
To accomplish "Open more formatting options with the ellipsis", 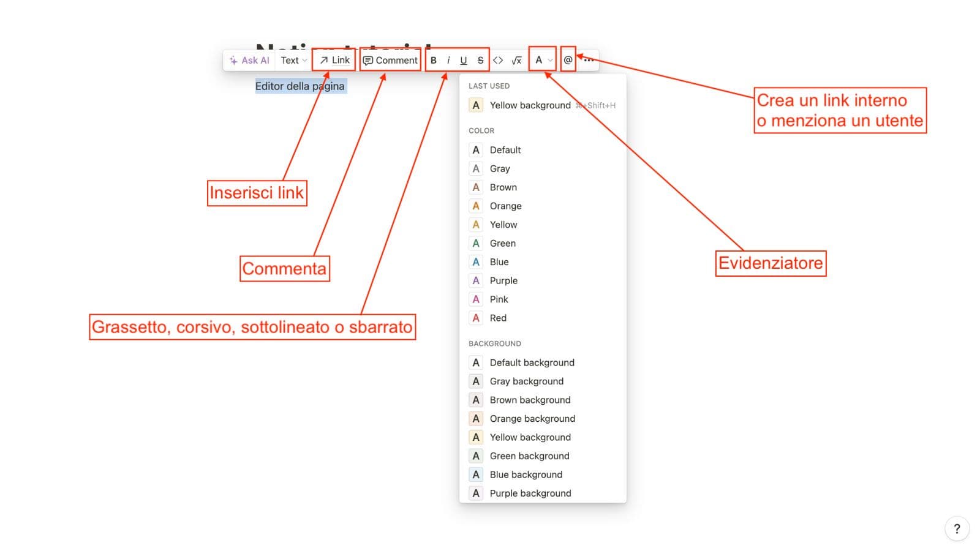I will point(589,60).
